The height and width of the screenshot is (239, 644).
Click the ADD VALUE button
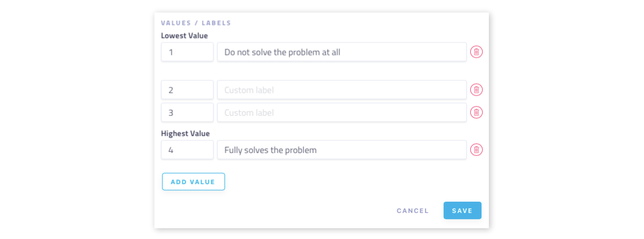click(194, 181)
